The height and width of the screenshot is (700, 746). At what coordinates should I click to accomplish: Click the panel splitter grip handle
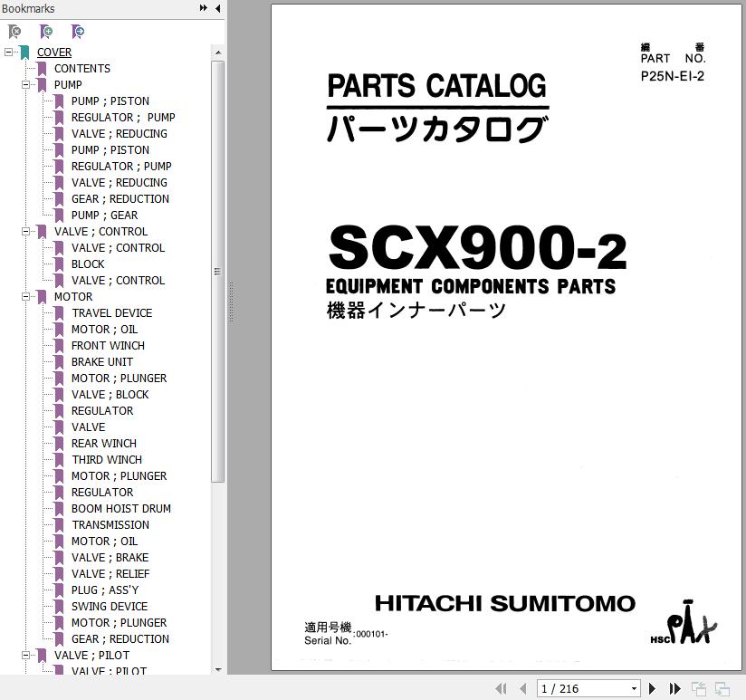[x=231, y=302]
